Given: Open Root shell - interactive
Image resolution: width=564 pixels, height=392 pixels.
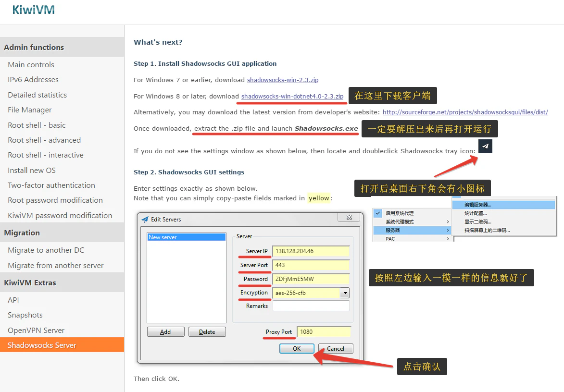Looking at the screenshot, I should point(46,155).
